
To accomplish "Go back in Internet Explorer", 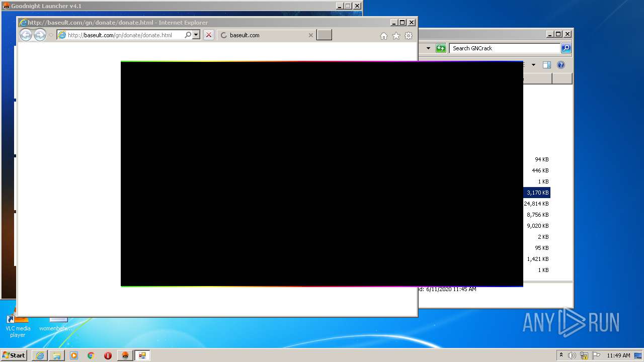I will coord(26,35).
